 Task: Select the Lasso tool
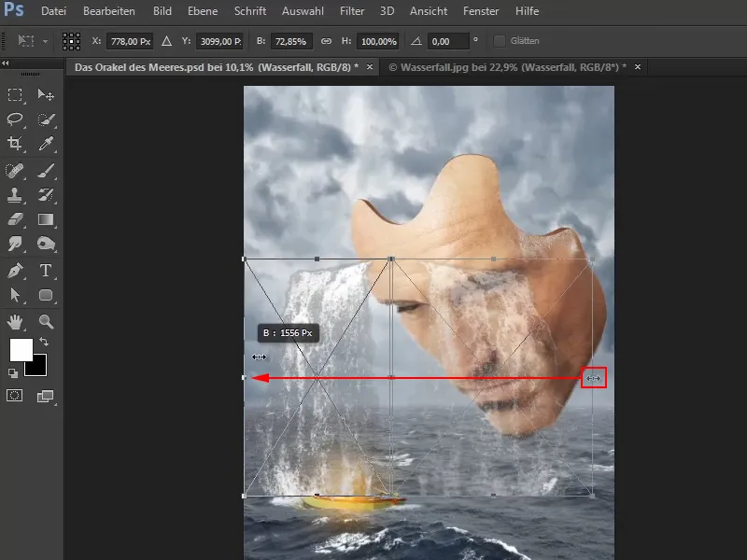(x=15, y=119)
